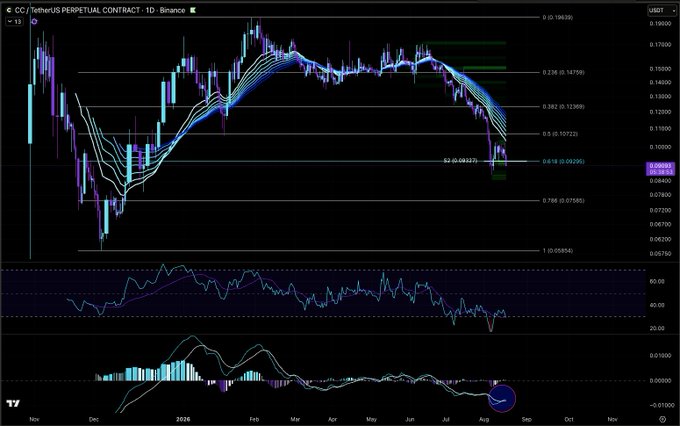Screen dimensions: 680x426
Task: Click the 0.07200 price axis label
Action: 660,210
